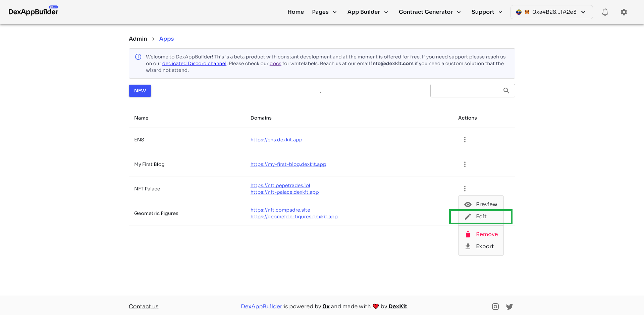Expand the App Builder dropdown
644x315 pixels.
click(x=367, y=12)
